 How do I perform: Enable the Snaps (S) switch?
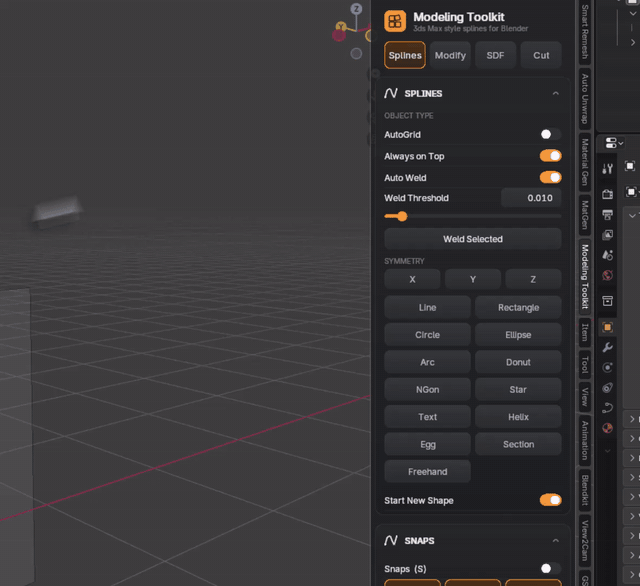[551, 568]
